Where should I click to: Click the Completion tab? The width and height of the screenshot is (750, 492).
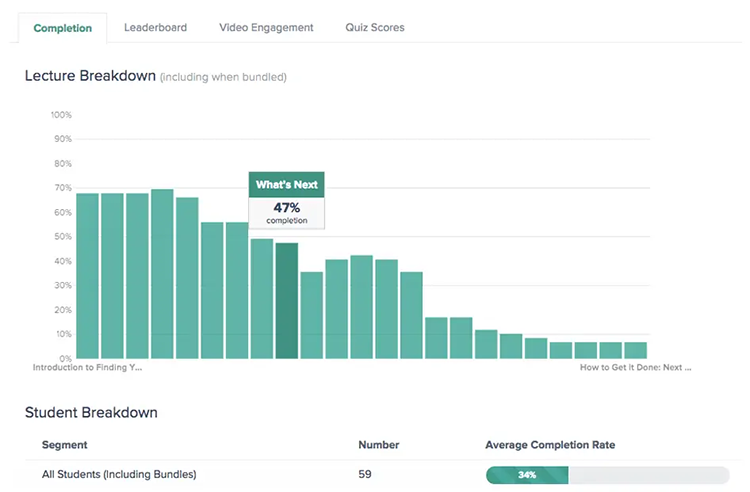[63, 28]
